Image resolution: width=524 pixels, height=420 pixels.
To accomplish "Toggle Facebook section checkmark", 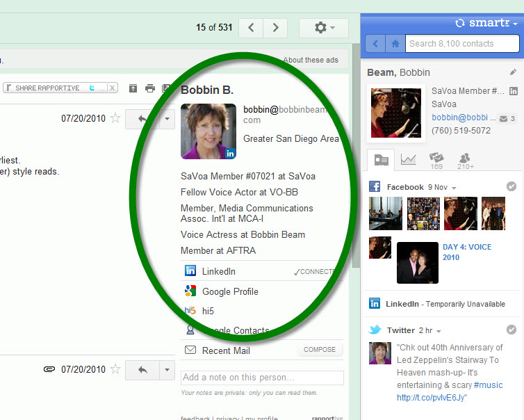I will click(511, 186).
